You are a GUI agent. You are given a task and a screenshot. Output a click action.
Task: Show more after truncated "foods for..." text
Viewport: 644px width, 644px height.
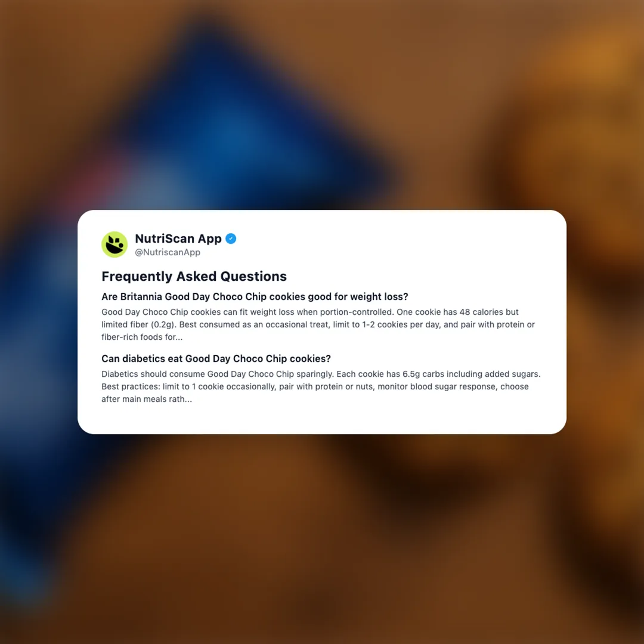(174, 337)
